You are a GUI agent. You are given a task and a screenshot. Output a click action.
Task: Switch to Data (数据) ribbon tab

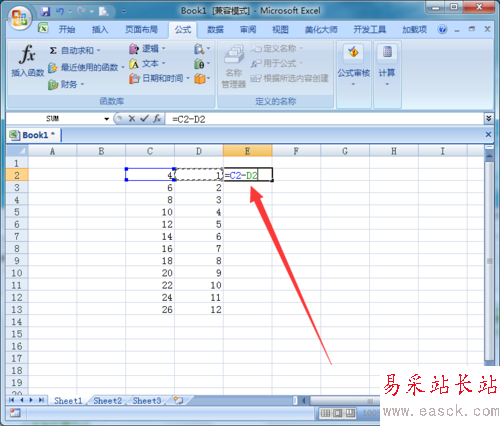click(x=215, y=30)
